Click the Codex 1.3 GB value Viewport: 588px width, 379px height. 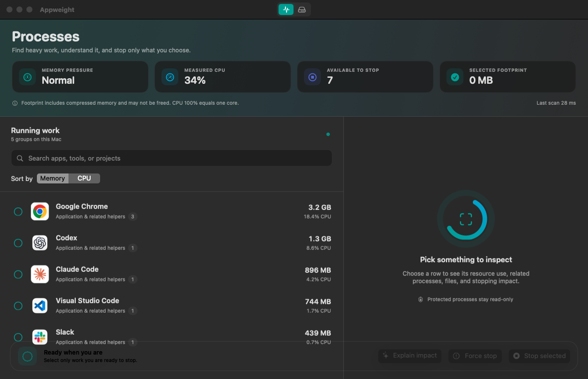click(x=319, y=239)
